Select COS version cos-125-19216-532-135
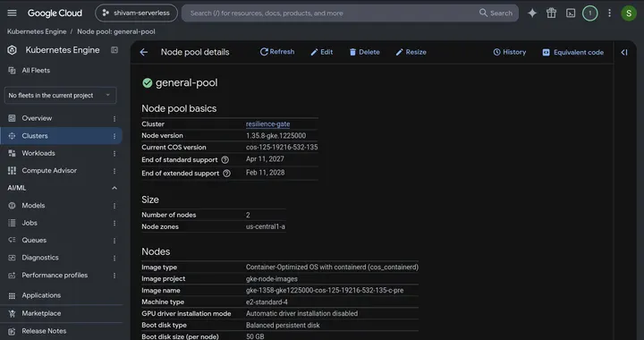 [x=282, y=147]
